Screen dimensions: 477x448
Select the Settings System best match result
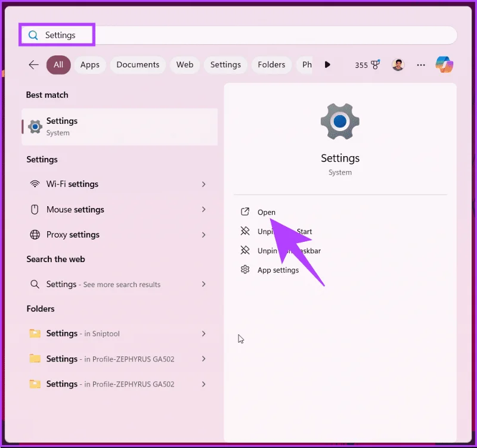point(120,127)
